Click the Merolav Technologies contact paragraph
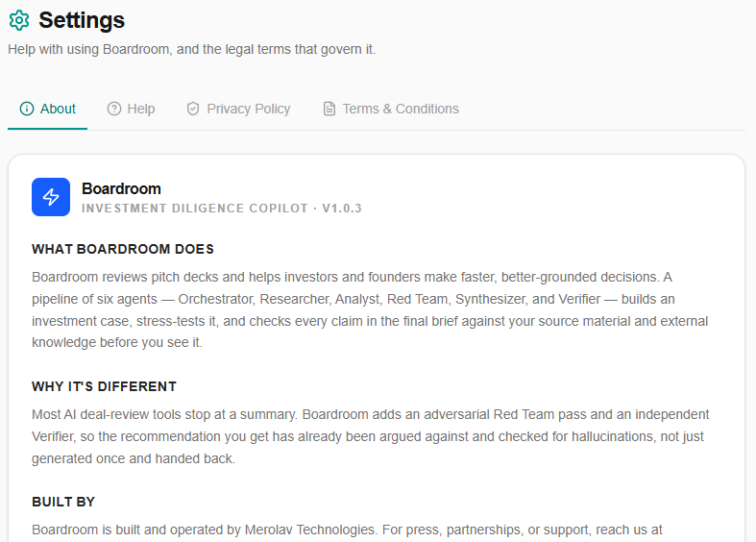Screen dimensions: 756x542 [347, 530]
